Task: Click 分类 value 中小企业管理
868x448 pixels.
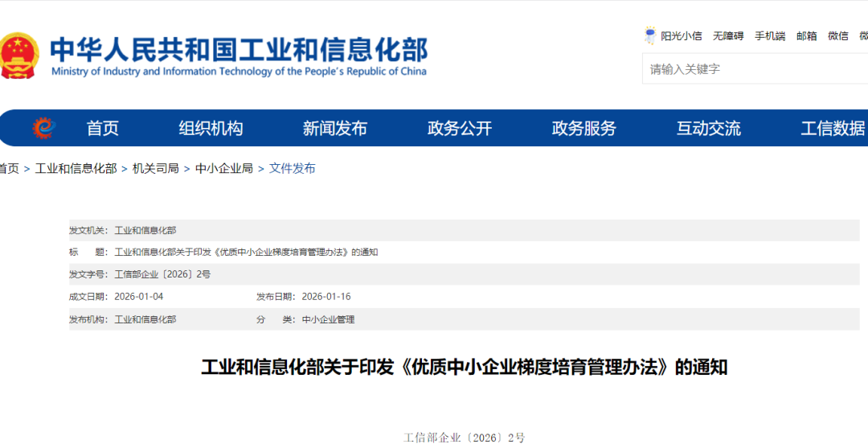Action: (x=328, y=319)
